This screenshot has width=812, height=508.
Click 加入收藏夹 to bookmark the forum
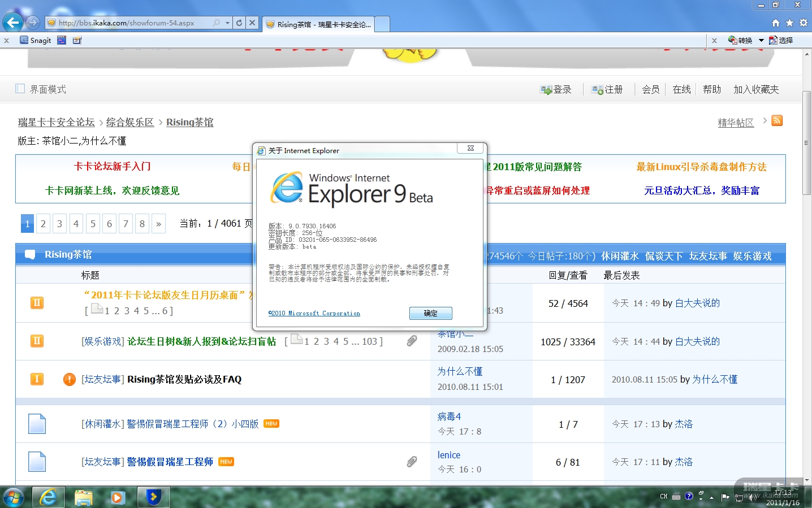click(x=756, y=89)
